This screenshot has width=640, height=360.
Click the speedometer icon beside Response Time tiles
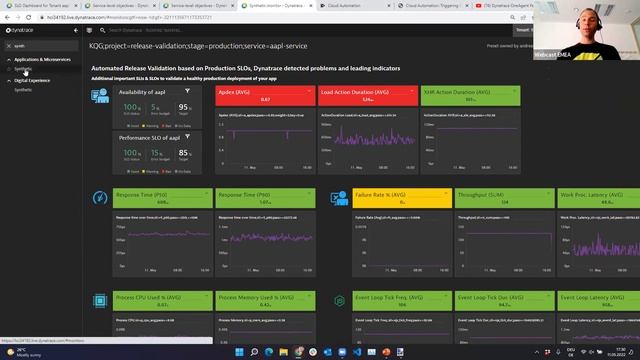click(x=100, y=198)
